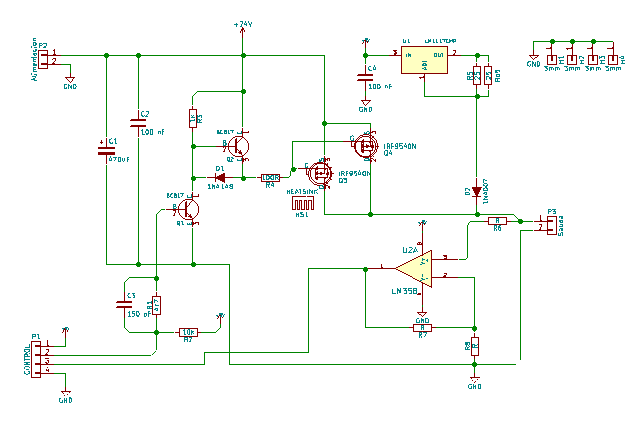Click the U1 voltage regulator body
Viewport: 636px width, 426px height.
[424, 60]
